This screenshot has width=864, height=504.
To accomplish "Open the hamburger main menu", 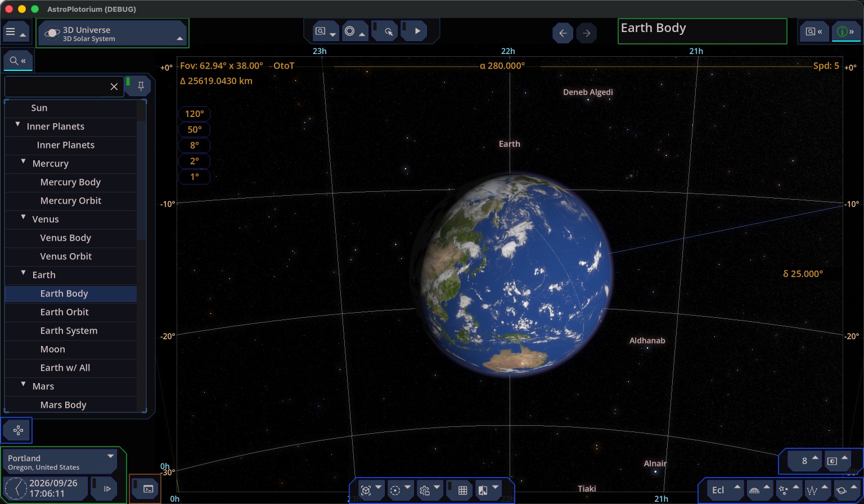I will pyautogui.click(x=15, y=33).
